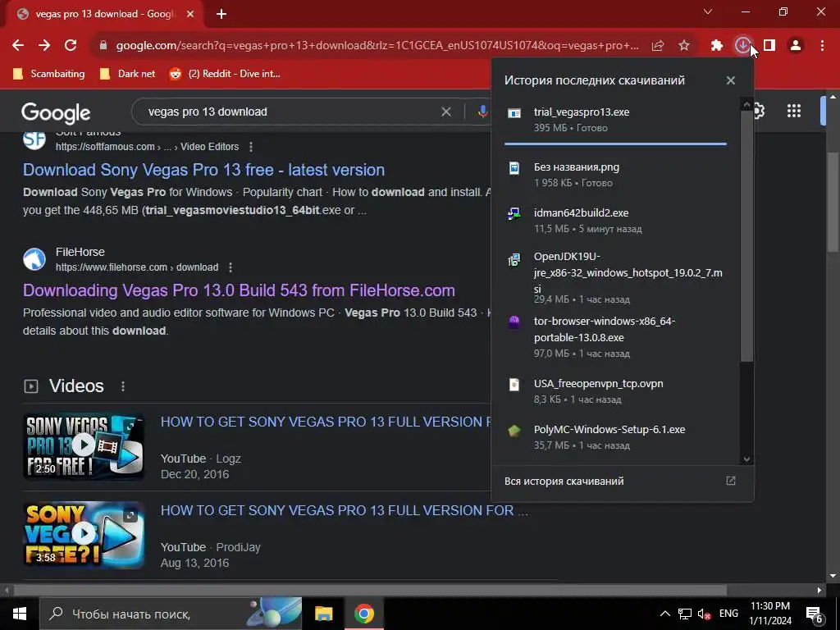Show hidden tray icons chevron
Image resolution: width=840 pixels, height=630 pixels.
pyautogui.click(x=664, y=614)
